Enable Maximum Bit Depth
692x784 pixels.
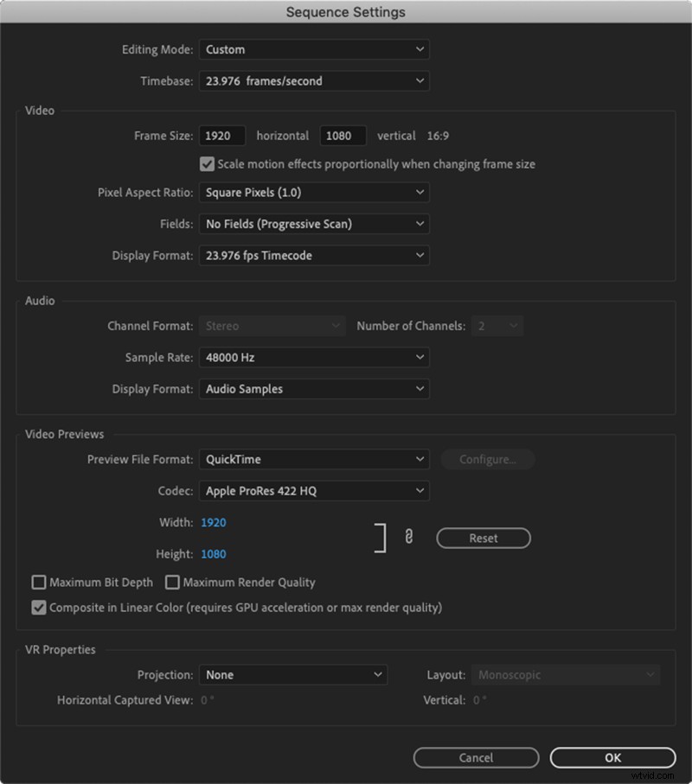point(39,582)
